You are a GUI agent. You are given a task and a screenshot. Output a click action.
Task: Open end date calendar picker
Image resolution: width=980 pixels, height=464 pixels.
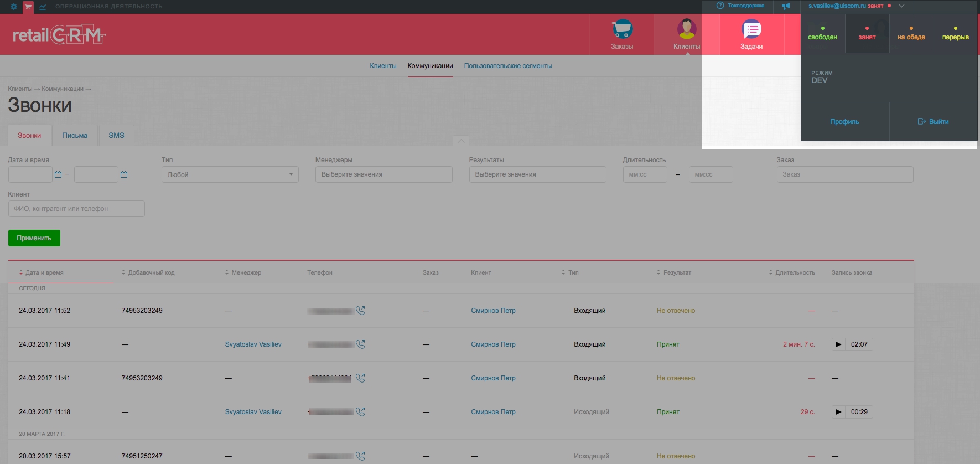(124, 174)
